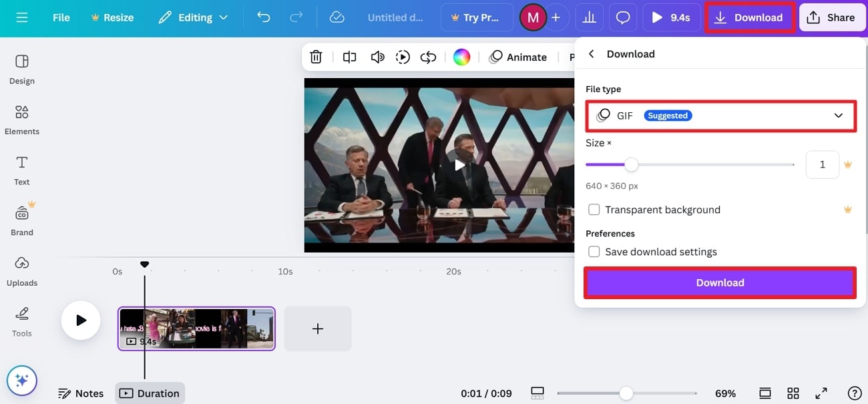Open the Text side panel
The image size is (868, 404).
(22, 170)
